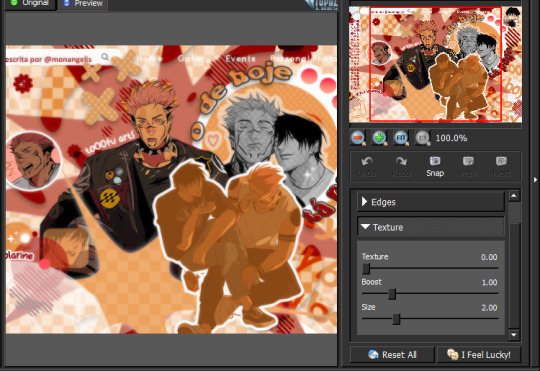
Task: Click the Undo button
Action: pos(367,167)
